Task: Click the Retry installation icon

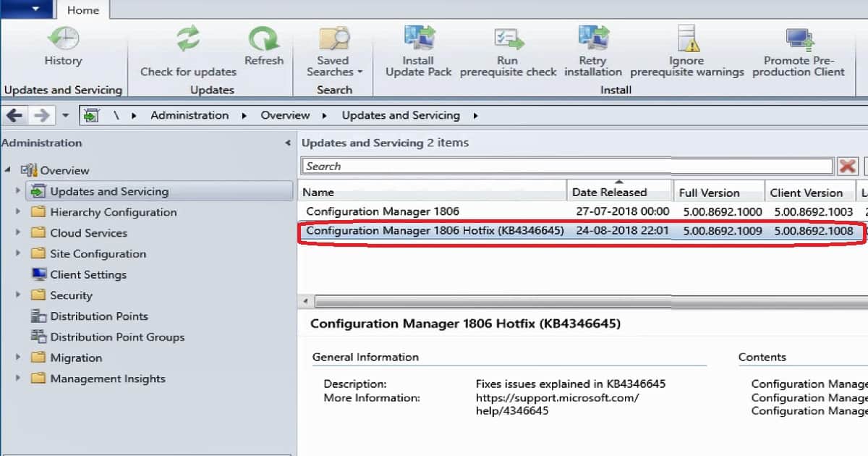Action: (x=593, y=38)
